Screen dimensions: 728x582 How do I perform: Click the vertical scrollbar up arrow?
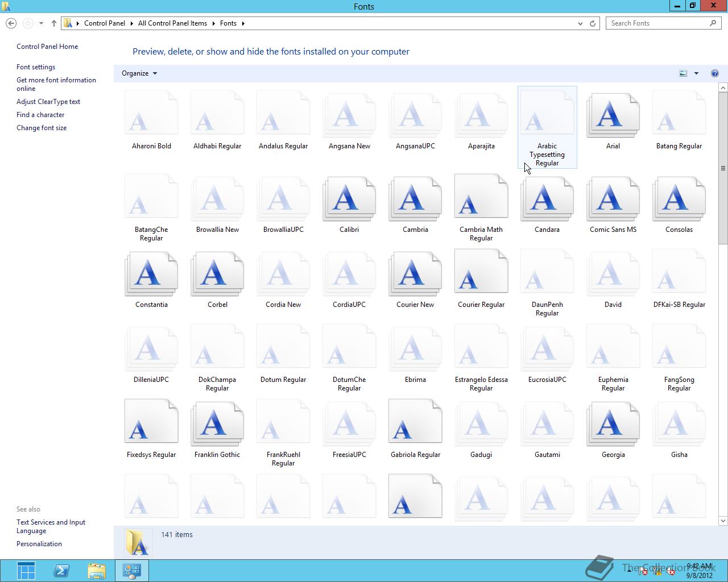click(x=723, y=88)
